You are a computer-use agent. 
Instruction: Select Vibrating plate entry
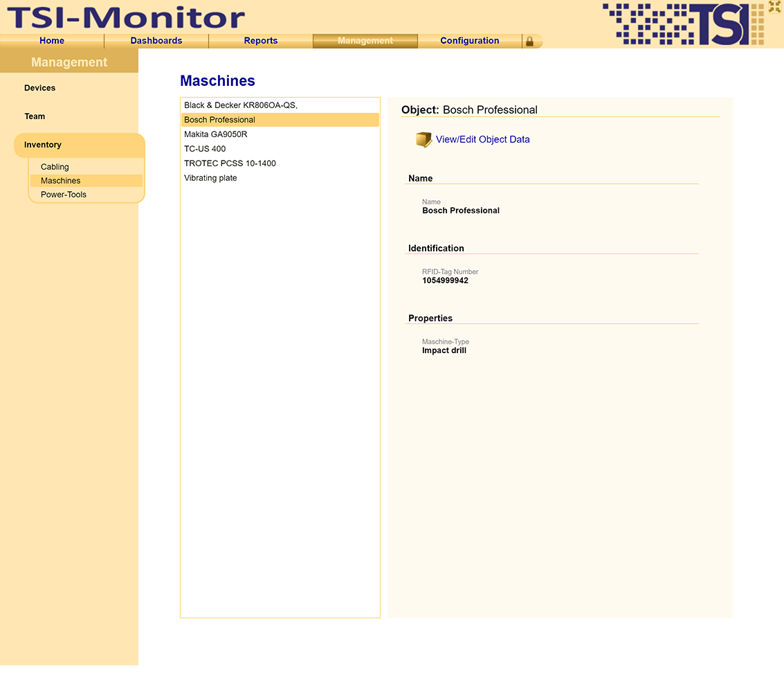(280, 178)
